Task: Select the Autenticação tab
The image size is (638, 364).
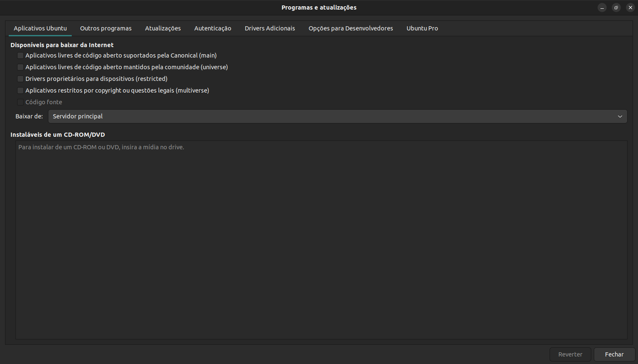Action: (x=213, y=28)
